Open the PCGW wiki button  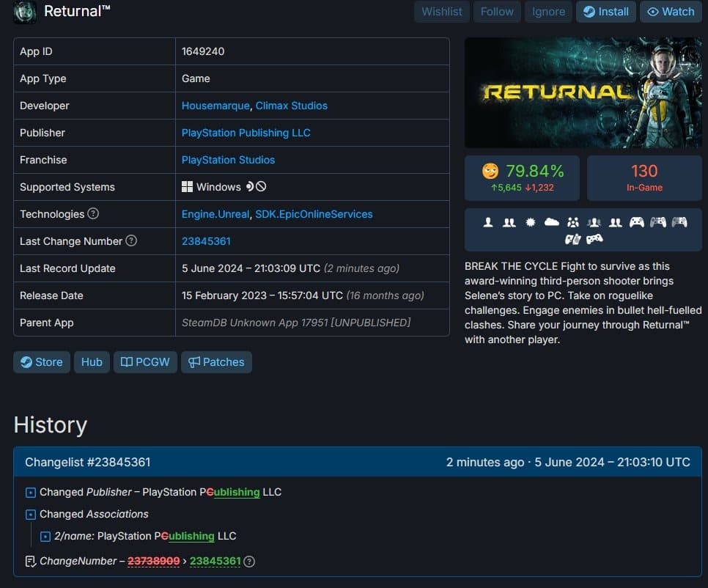(145, 362)
